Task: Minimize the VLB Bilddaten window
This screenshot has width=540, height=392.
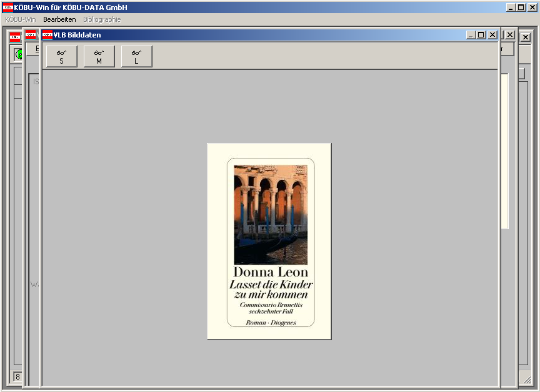Action: [x=471, y=35]
